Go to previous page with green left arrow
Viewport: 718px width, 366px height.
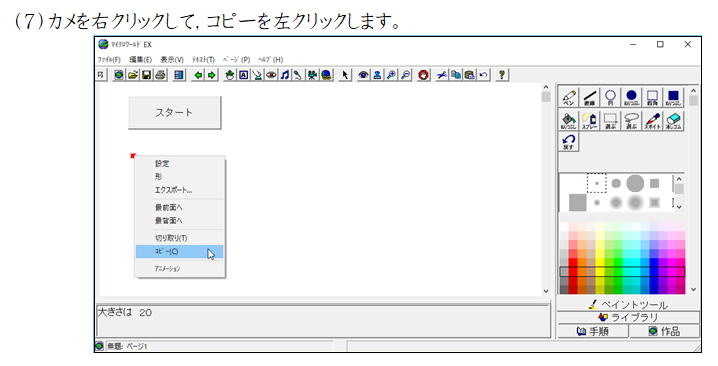coord(197,75)
